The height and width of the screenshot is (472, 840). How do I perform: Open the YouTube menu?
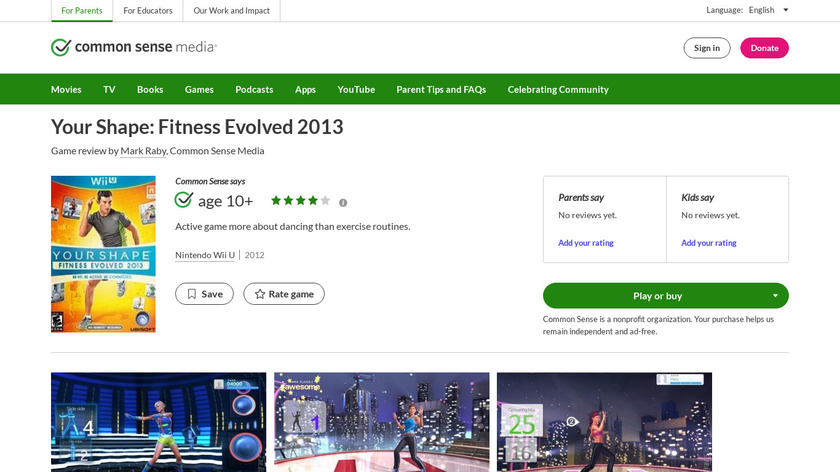point(356,89)
